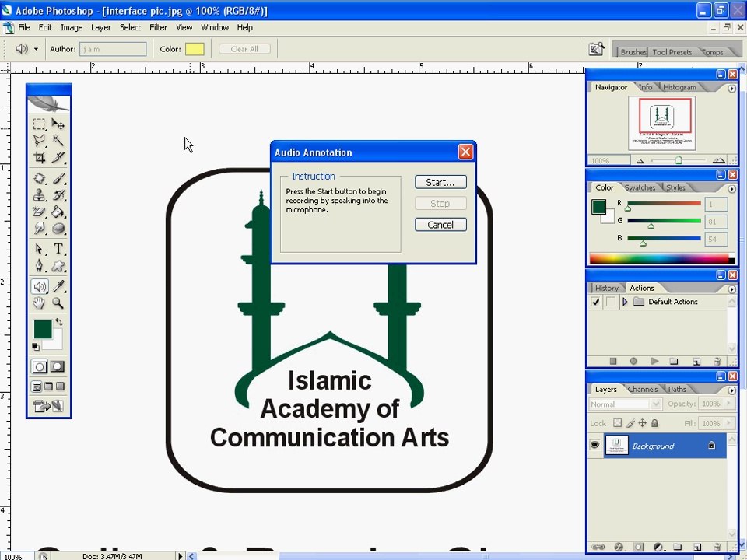Select the Rectangular Marquee tool
Screen dimensions: 747x560
pos(40,124)
